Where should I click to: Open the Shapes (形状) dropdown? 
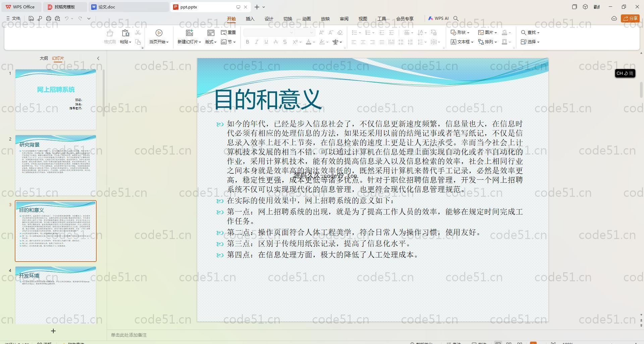[460, 33]
